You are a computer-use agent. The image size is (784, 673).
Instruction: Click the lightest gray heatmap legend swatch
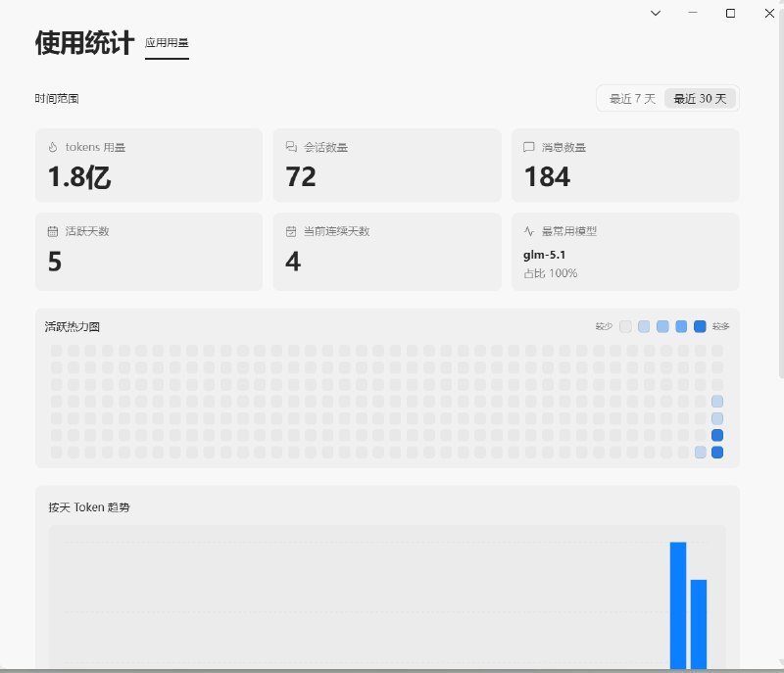coord(625,327)
